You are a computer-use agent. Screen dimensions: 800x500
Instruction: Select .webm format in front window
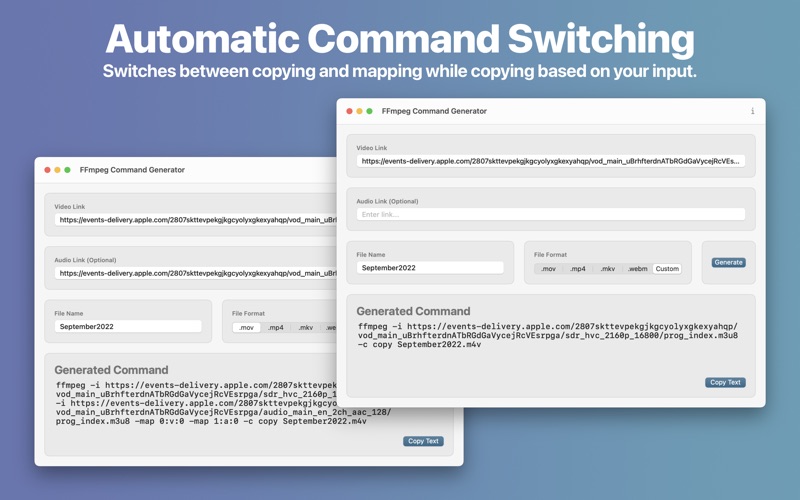point(637,269)
